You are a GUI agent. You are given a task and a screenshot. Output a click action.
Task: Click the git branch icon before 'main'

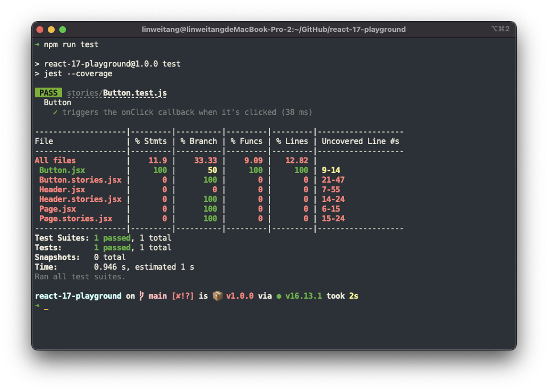point(142,296)
